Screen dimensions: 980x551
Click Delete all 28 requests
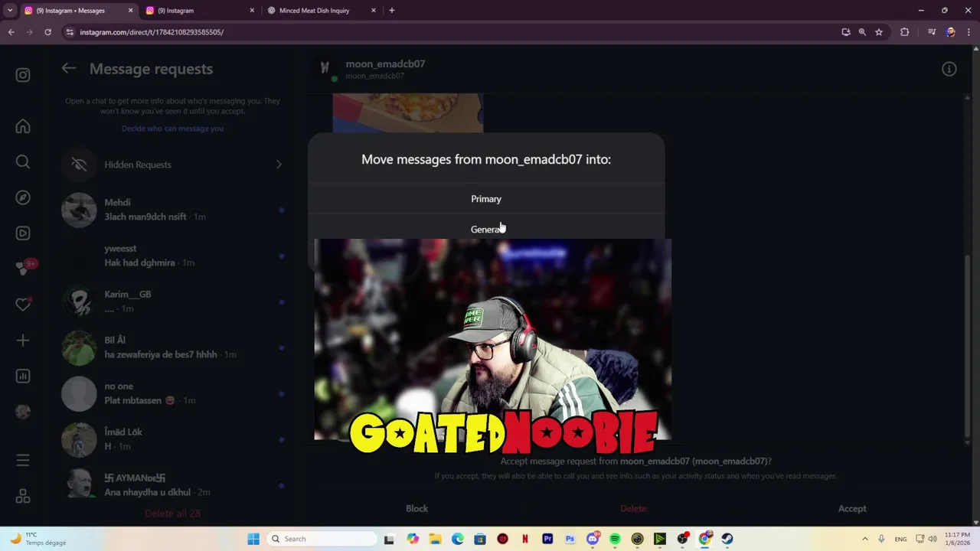[172, 514]
